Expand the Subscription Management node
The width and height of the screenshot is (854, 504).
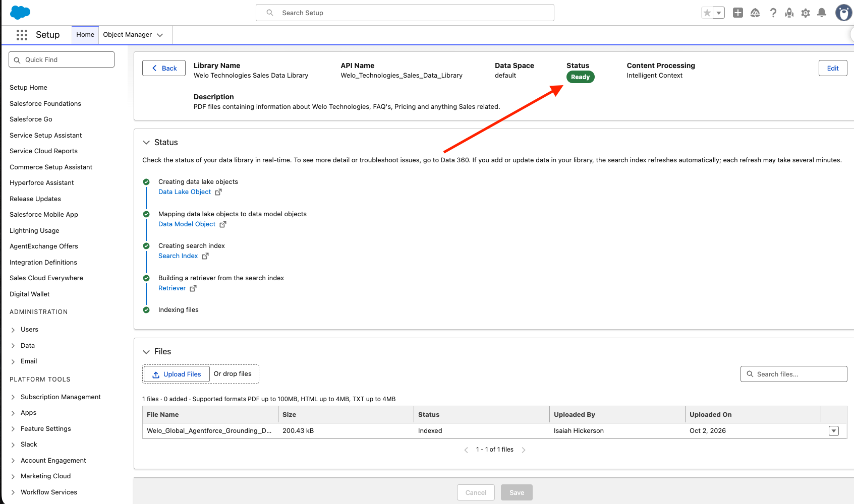click(13, 398)
